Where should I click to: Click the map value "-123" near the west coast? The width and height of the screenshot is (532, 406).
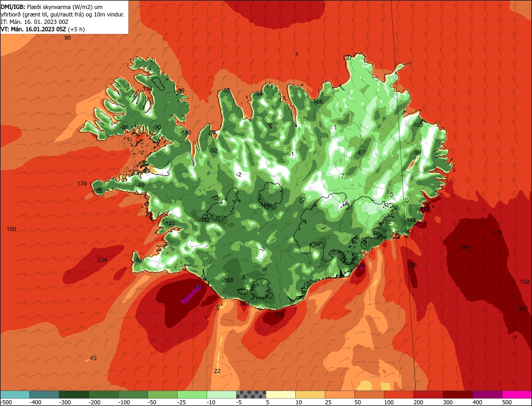pos(169,223)
